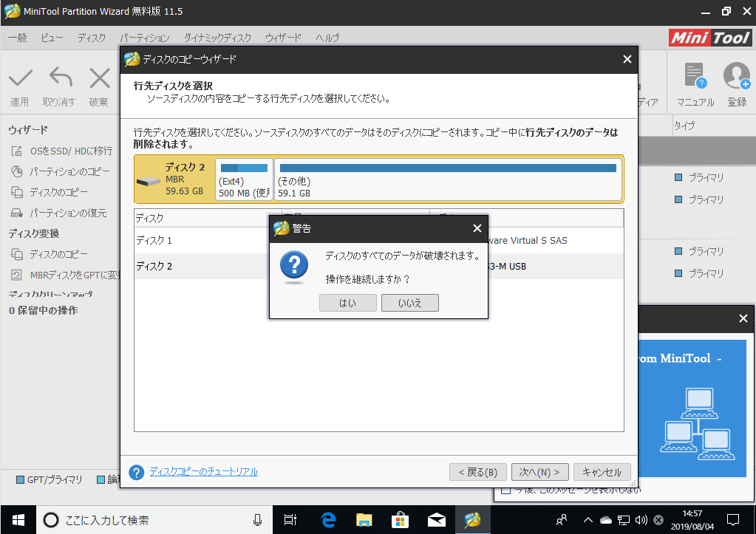Open Microsoft Edge from the taskbar
The height and width of the screenshot is (534, 756).
coord(328,520)
